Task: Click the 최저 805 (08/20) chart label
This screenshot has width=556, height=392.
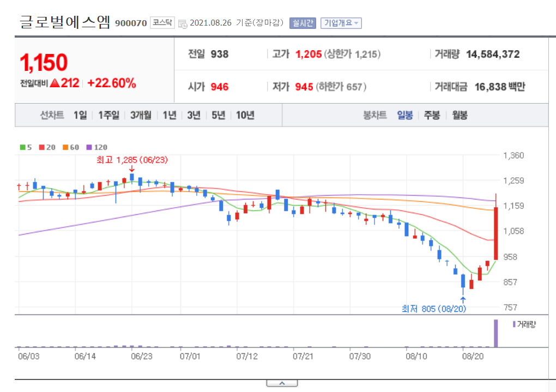Action: pos(434,309)
